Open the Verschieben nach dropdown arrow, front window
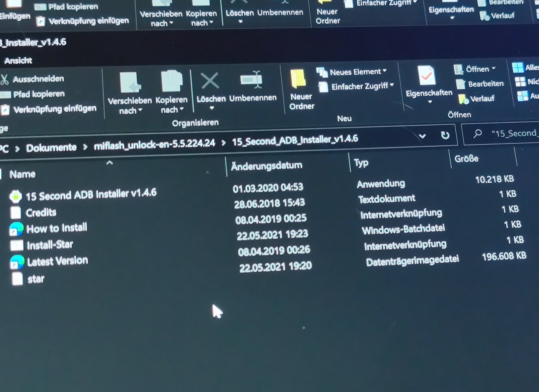The width and height of the screenshot is (539, 392). [x=140, y=110]
